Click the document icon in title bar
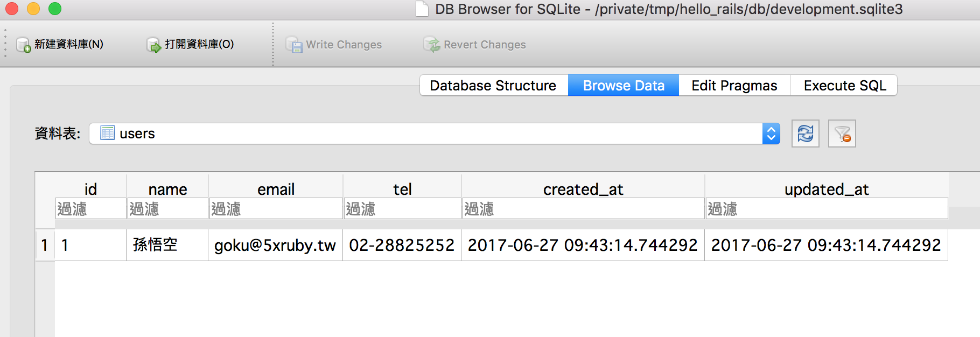Viewport: 980px width, 337px height. (422, 9)
